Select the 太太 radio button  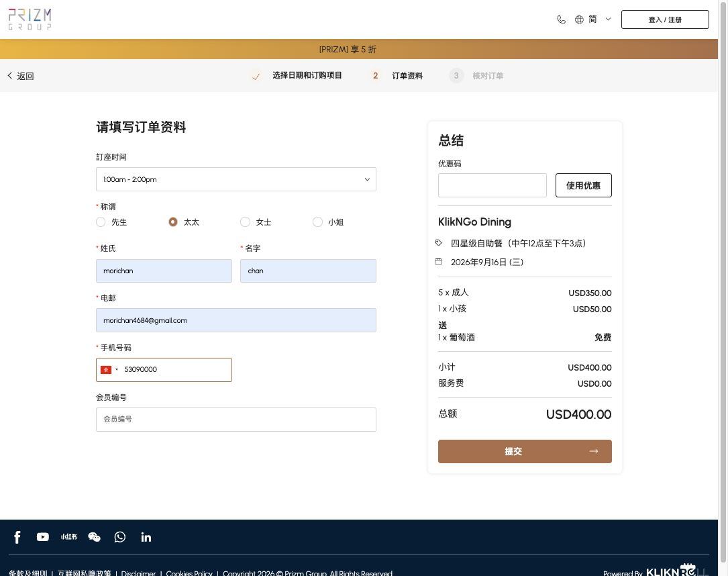173,222
